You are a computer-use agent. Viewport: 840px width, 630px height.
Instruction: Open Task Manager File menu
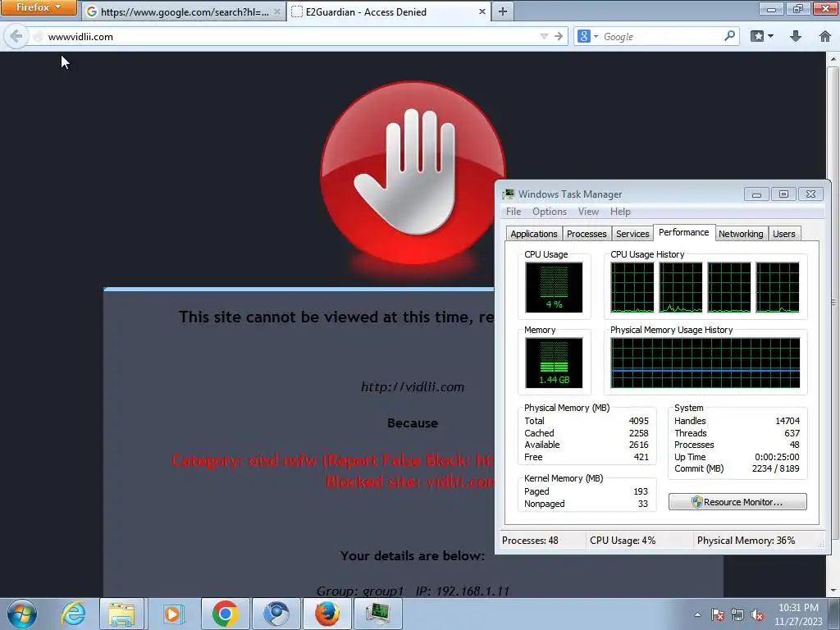514,212
